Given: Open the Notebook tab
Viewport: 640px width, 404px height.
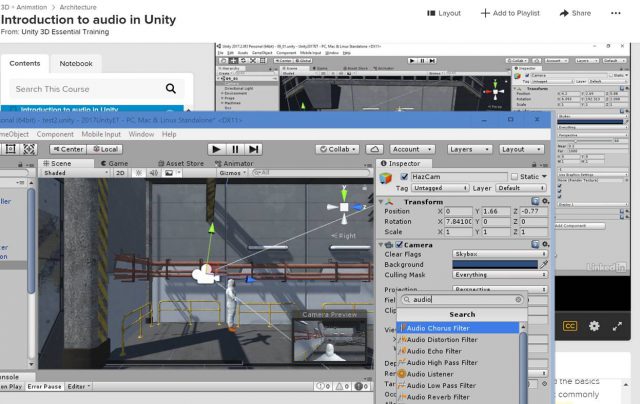Looking at the screenshot, I should [x=76, y=64].
